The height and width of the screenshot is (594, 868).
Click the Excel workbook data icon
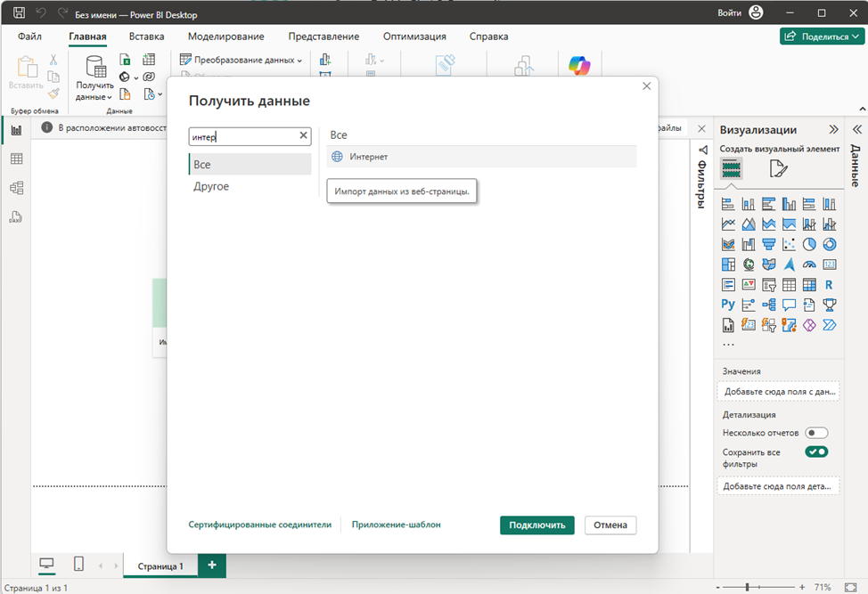(x=125, y=60)
